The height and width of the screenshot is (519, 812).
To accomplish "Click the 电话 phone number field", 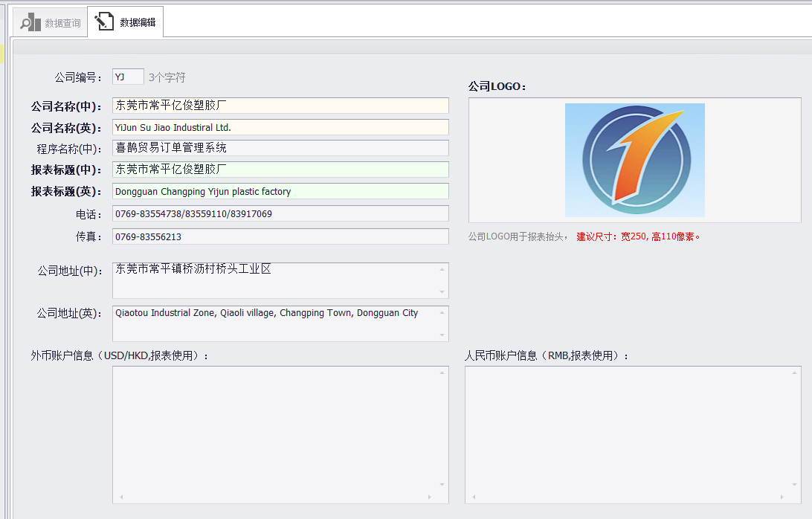I will tap(280, 213).
